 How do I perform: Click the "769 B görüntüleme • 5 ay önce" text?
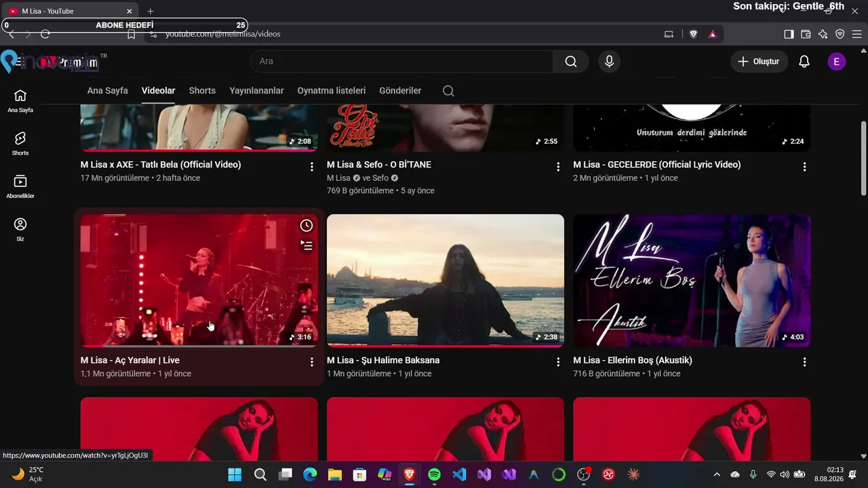click(x=380, y=191)
